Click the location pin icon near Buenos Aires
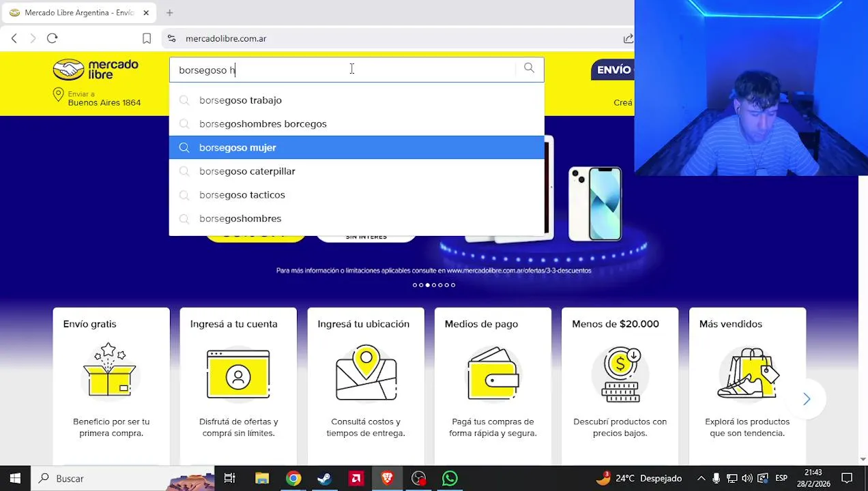 click(58, 95)
